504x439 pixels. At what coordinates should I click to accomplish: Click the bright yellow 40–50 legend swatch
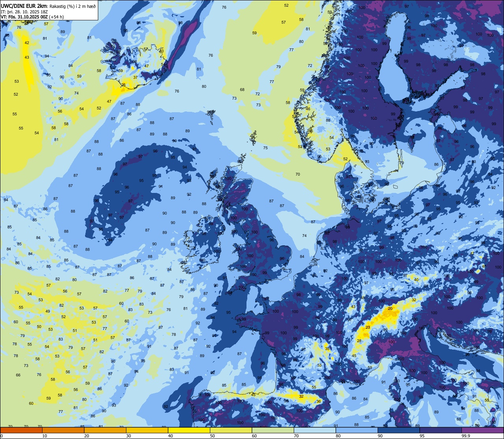(189, 430)
